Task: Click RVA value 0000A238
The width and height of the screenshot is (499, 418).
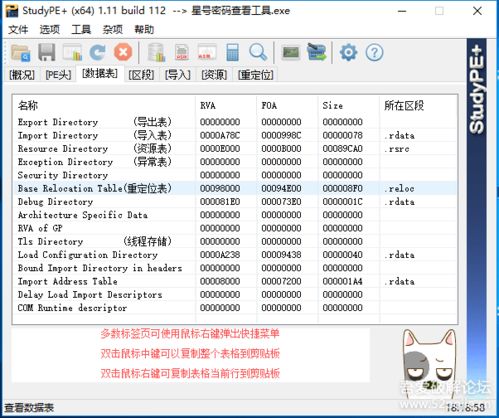Action: [x=220, y=255]
